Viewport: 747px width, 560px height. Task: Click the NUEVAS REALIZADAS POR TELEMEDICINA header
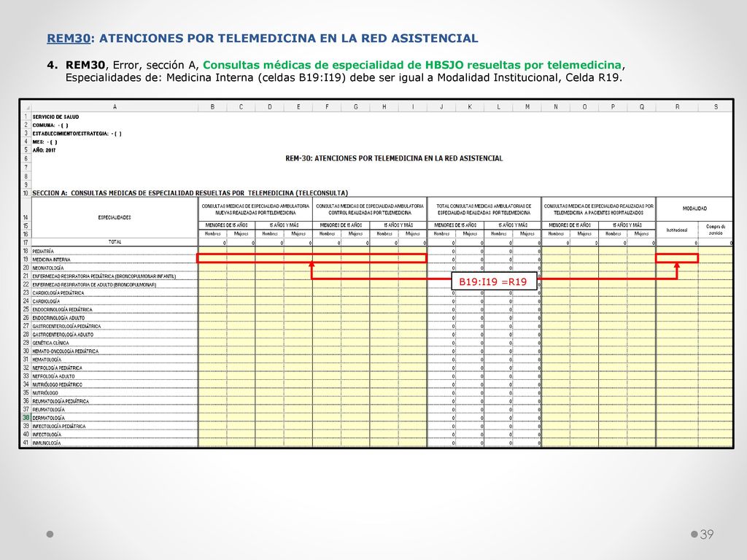(255, 209)
